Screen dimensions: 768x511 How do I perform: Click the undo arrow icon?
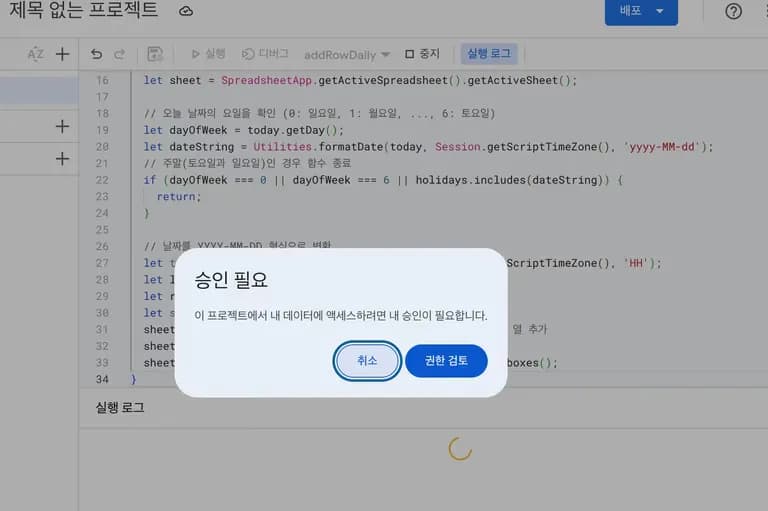[96, 54]
